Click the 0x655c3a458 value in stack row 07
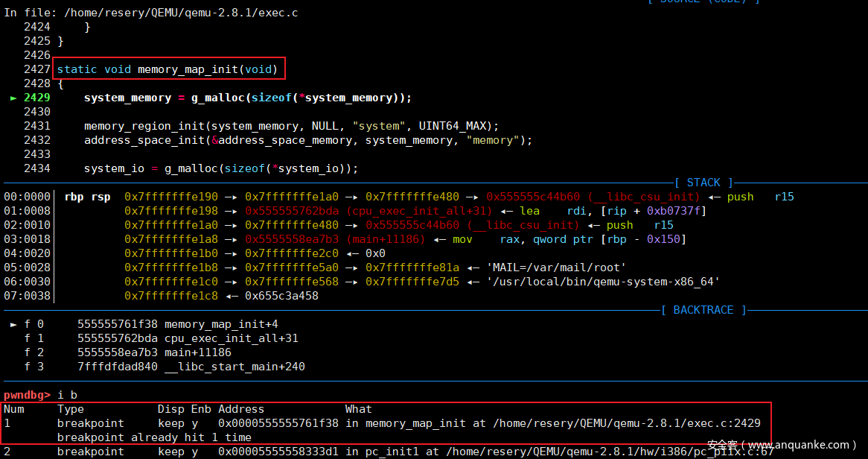The image size is (868, 459). [281, 296]
